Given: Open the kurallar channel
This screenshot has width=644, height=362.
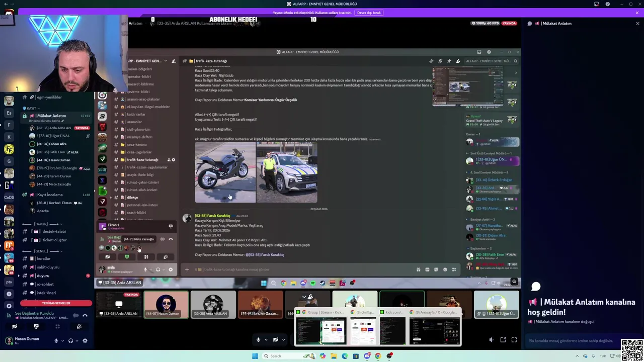Looking at the screenshot, I should [43, 258].
